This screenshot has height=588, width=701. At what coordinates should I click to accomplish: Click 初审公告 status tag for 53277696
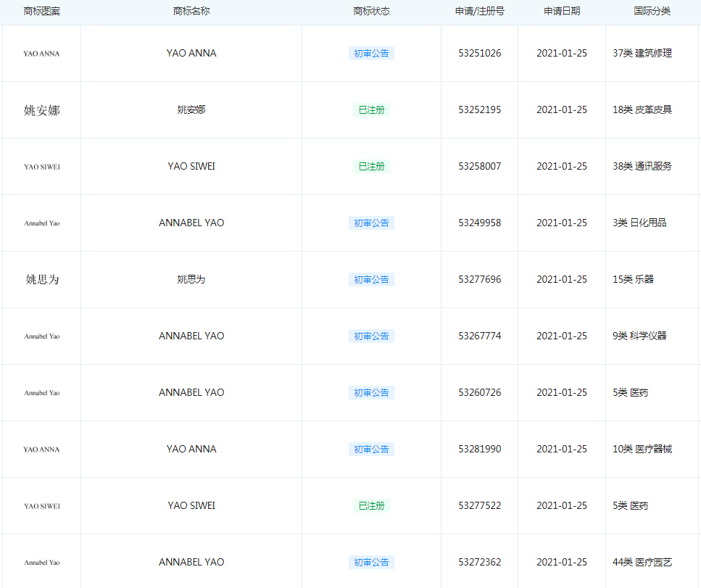[371, 279]
